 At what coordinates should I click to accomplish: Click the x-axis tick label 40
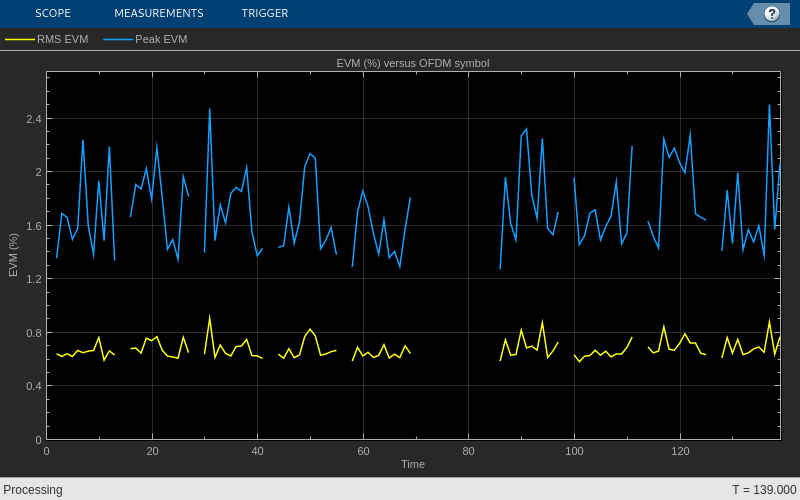click(258, 451)
